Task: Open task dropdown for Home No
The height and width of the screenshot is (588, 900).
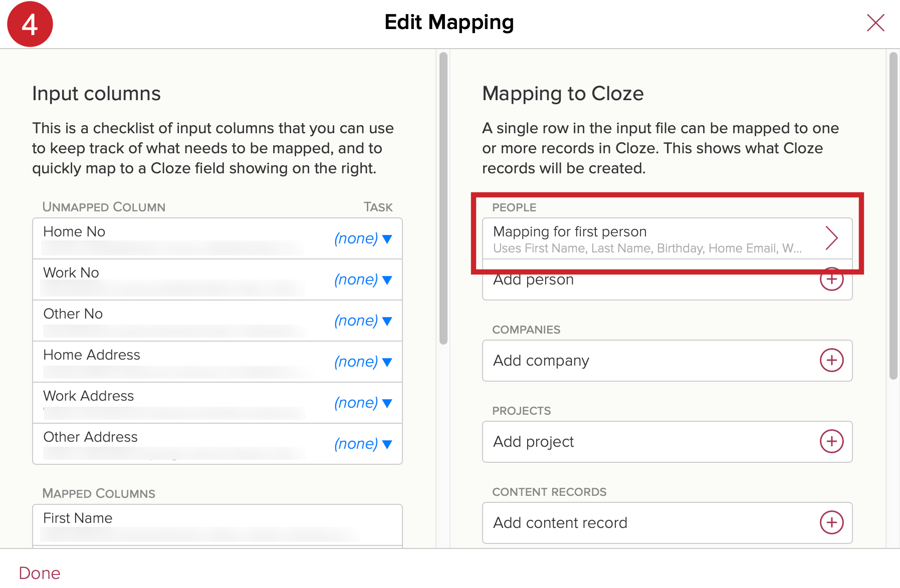Action: point(363,238)
